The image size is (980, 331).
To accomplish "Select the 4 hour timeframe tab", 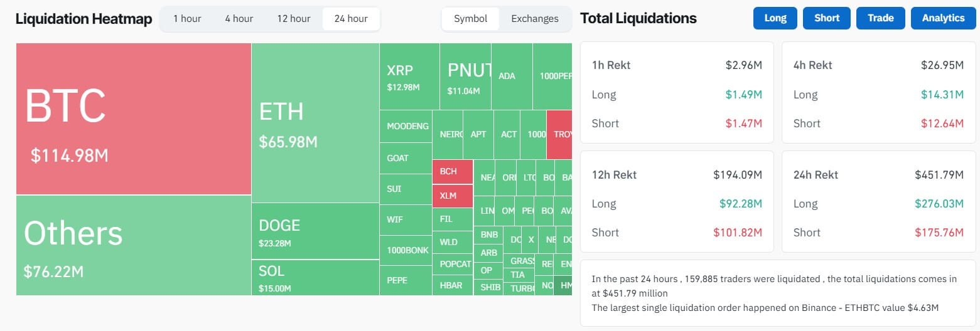I will (239, 19).
